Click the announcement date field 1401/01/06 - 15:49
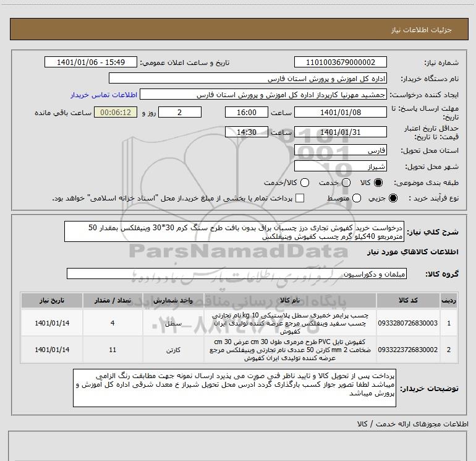The image size is (476, 461). tap(91, 62)
